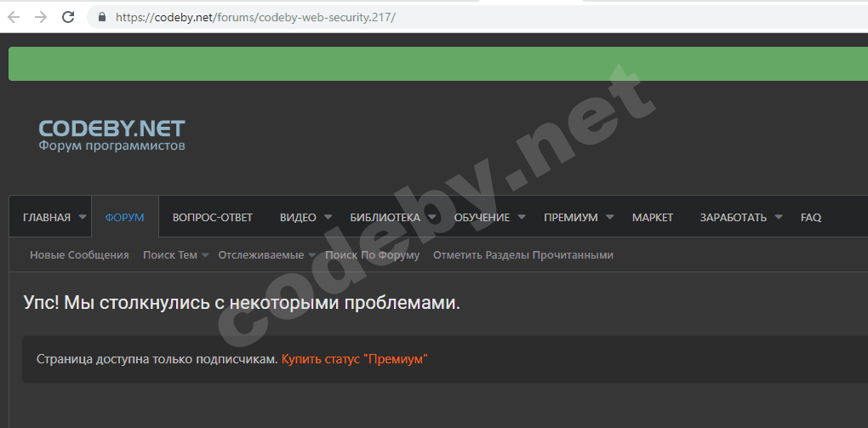Open the БИБЛИОТЕКА menu item
Viewport: 868px width, 428px height.
[x=385, y=218]
